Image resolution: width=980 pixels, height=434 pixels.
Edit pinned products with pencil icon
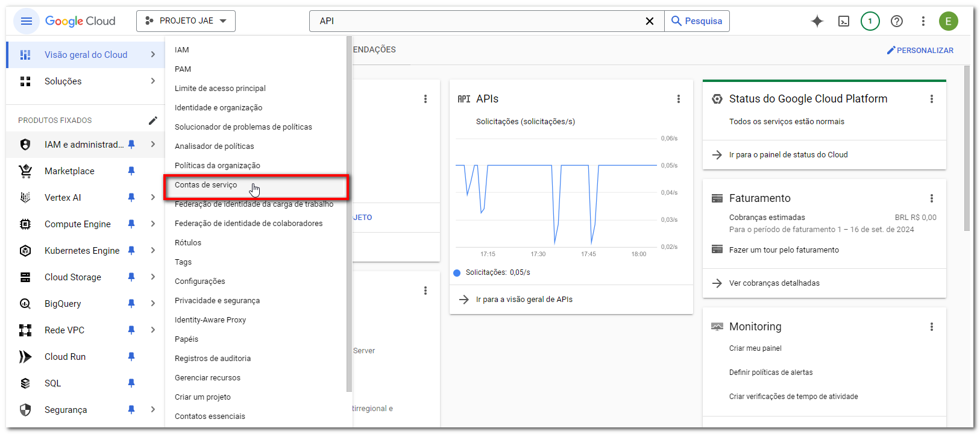pyautogui.click(x=153, y=121)
